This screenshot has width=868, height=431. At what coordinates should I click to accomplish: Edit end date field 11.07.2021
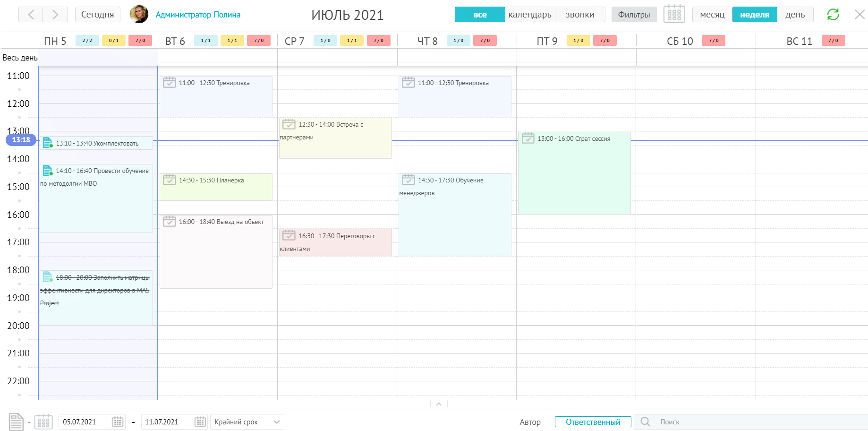(x=168, y=422)
